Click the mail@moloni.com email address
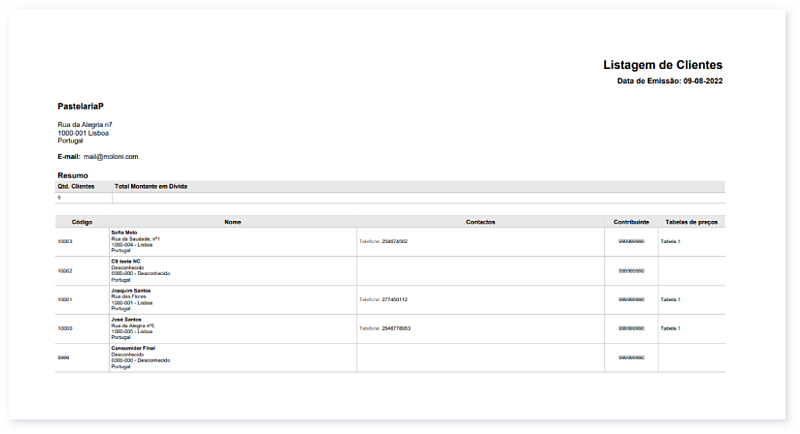 click(110, 157)
